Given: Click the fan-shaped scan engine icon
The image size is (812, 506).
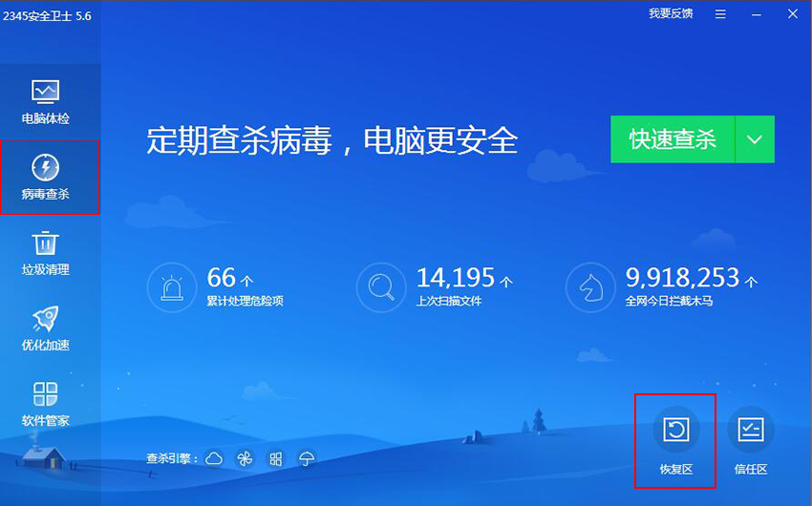Looking at the screenshot, I should 245,458.
